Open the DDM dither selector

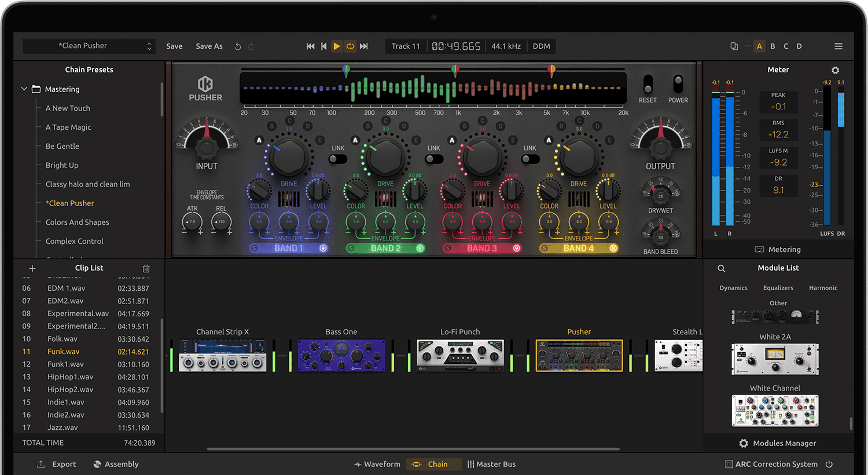541,46
